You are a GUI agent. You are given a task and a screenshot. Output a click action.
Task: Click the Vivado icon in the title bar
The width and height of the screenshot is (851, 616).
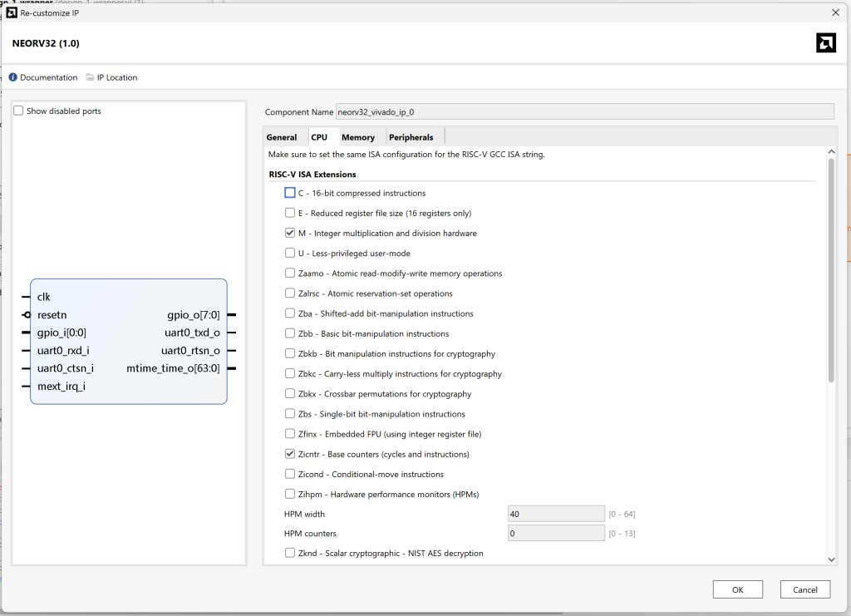point(12,12)
